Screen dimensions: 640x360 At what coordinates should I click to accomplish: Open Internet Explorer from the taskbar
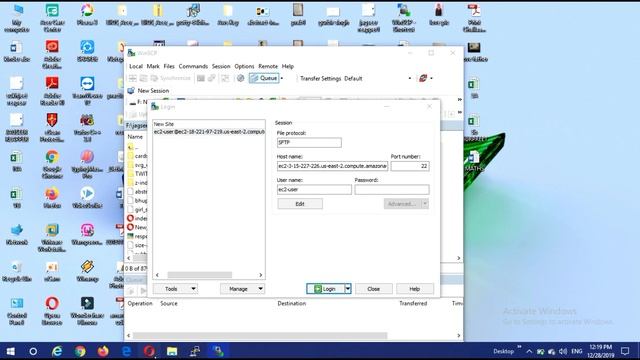point(57,351)
